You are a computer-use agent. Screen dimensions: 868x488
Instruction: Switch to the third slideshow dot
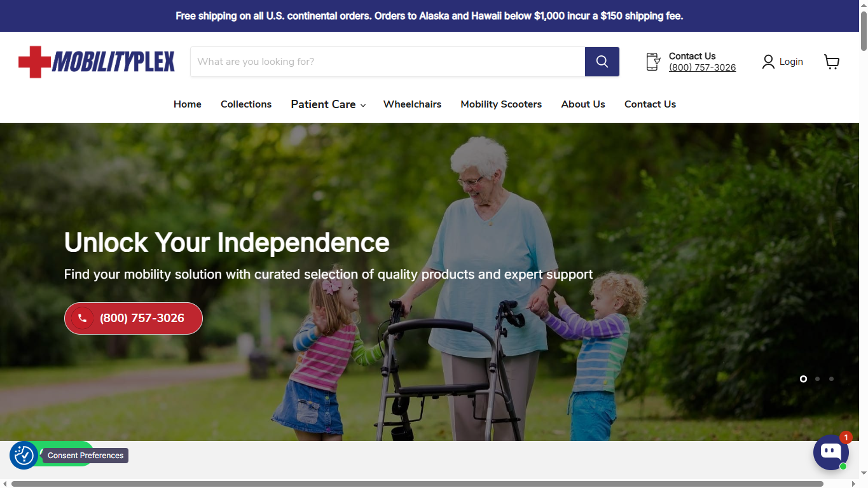pyautogui.click(x=831, y=379)
